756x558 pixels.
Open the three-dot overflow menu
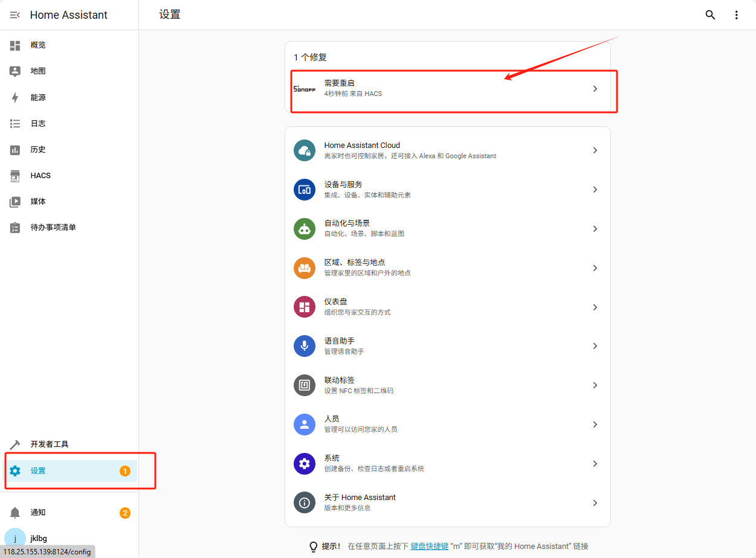737,15
